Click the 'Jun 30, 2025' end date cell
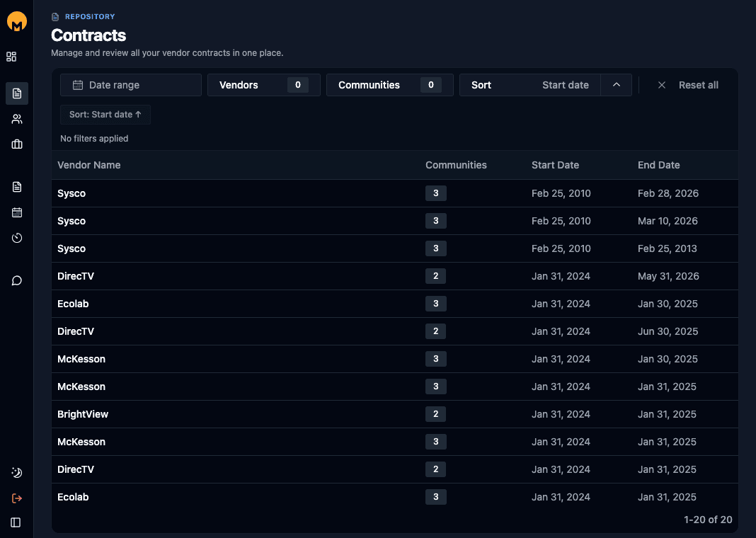The height and width of the screenshot is (538, 756). [668, 331]
